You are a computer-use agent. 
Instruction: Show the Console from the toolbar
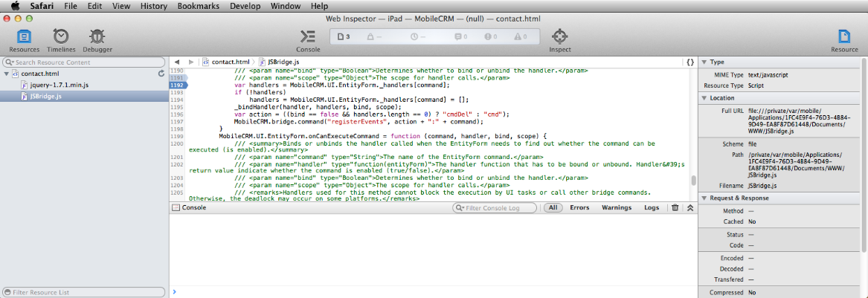click(x=308, y=39)
